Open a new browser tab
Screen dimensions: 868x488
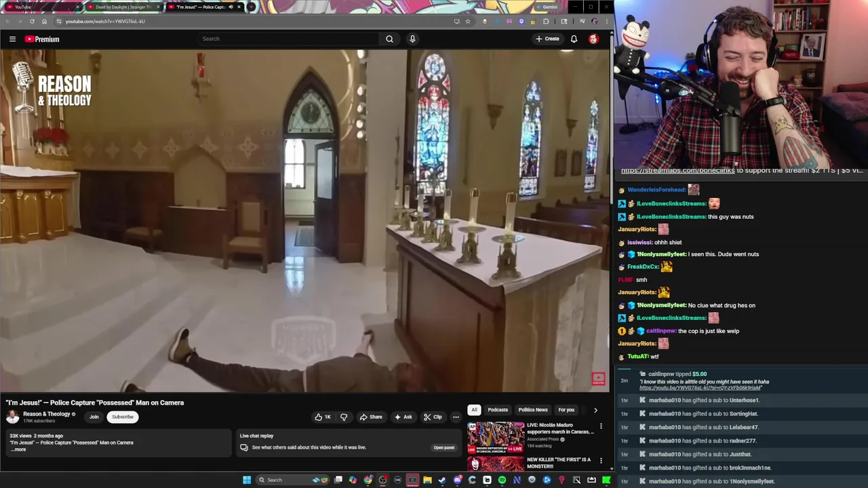[251, 7]
